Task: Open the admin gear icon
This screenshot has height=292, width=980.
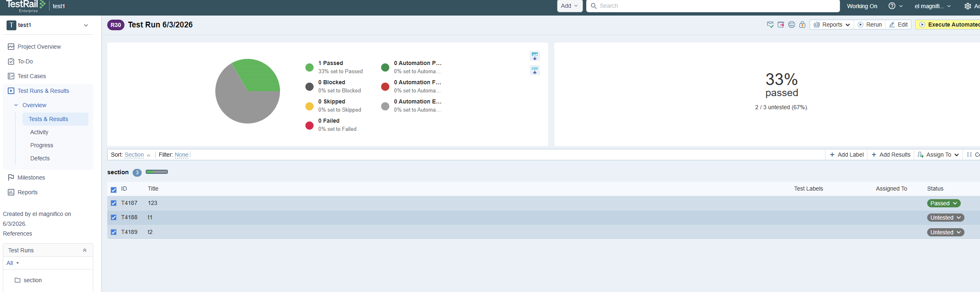Action: tap(968, 6)
